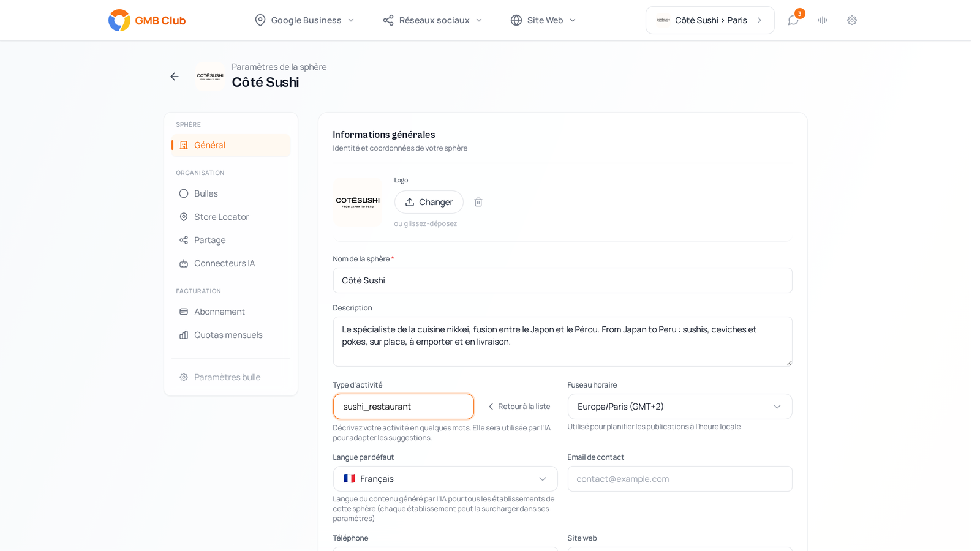Click the GMB Club logo
Screen dimensions: 980x551
point(147,20)
